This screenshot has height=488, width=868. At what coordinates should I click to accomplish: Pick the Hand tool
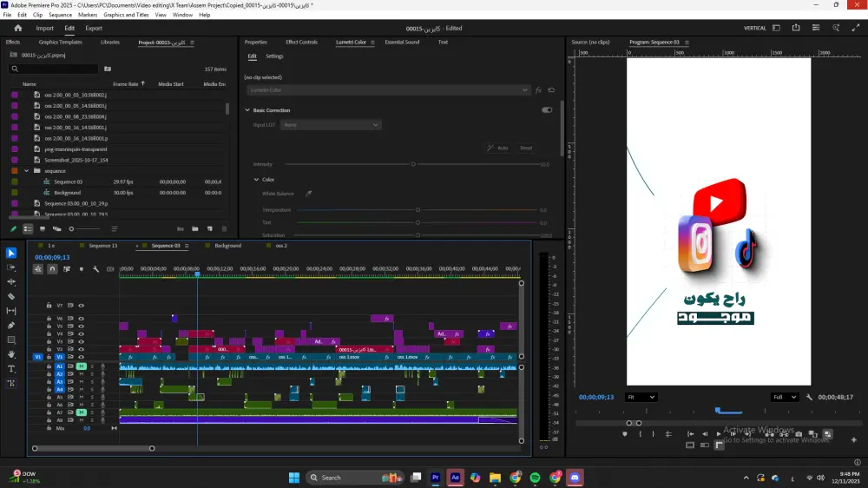11,354
